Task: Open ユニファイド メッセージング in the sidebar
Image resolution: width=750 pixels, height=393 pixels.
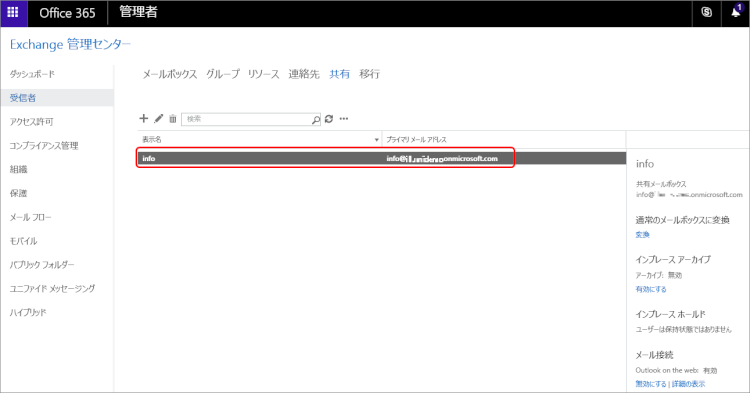Action: [x=52, y=288]
